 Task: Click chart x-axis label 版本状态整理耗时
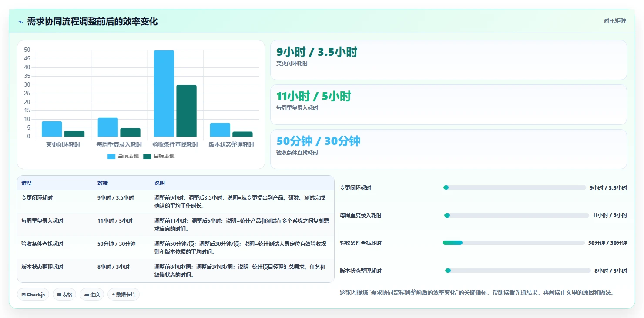pos(231,145)
